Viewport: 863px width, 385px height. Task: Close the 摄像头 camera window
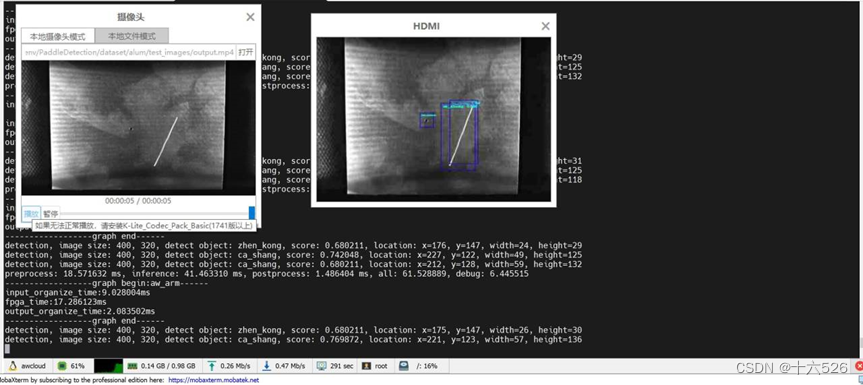(250, 17)
